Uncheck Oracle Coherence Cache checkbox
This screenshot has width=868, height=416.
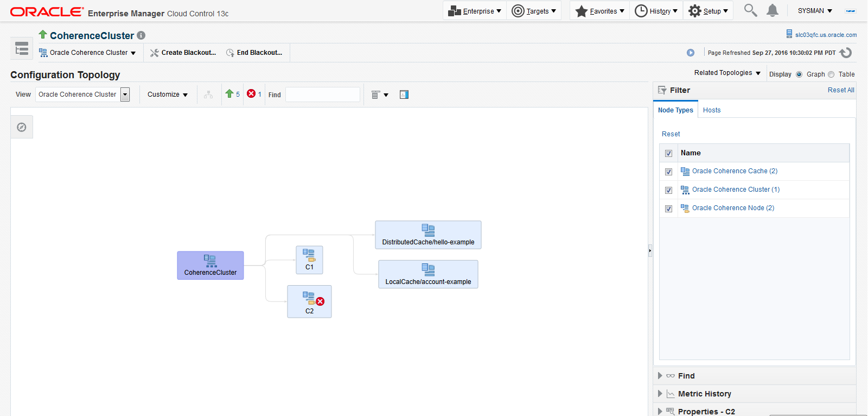pyautogui.click(x=668, y=172)
